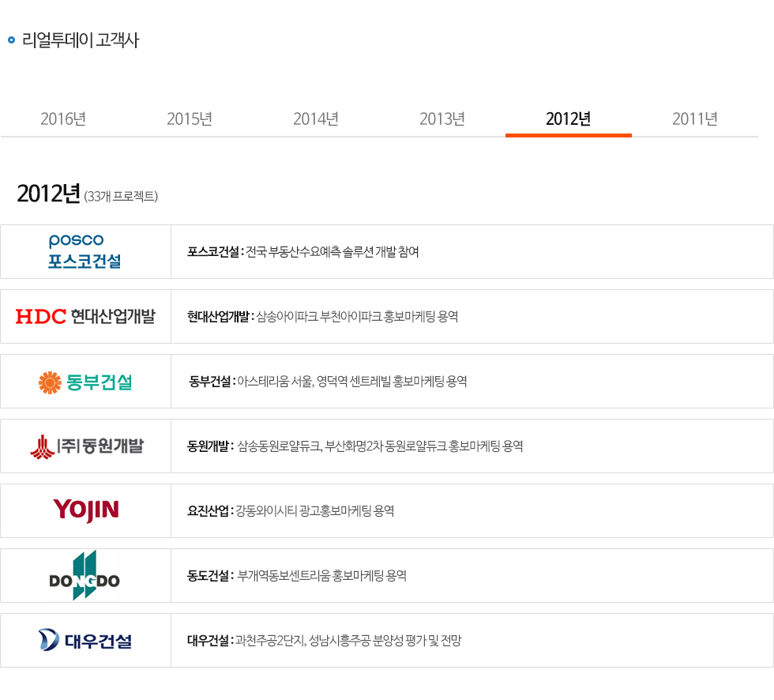The image size is (774, 700).
Task: Go to the 2013년 tab
Action: (x=442, y=119)
